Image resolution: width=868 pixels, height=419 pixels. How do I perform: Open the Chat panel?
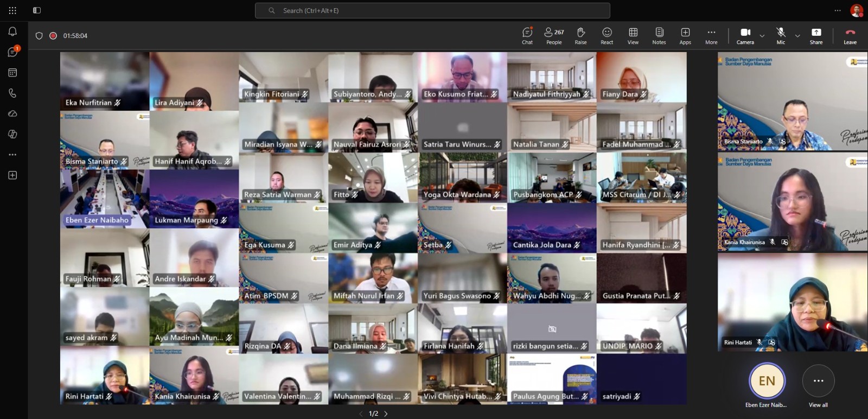click(527, 36)
